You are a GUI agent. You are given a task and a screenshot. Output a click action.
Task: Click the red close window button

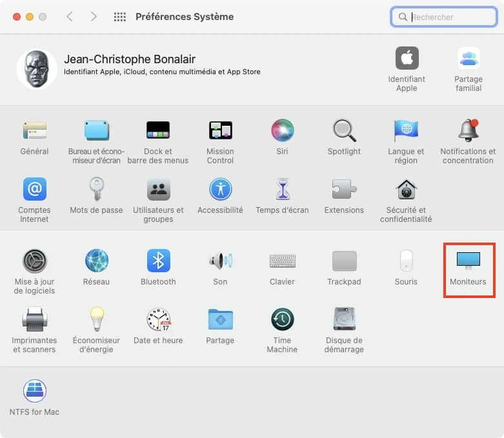click(17, 17)
